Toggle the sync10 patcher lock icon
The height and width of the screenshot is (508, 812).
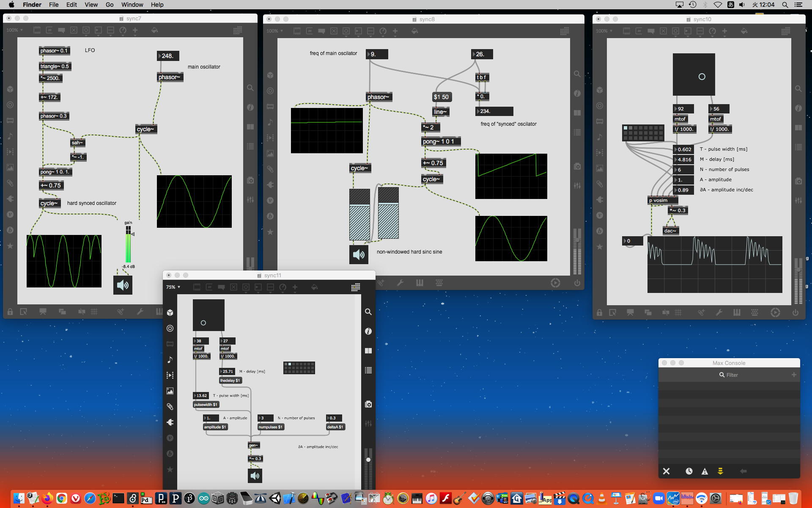(599, 312)
